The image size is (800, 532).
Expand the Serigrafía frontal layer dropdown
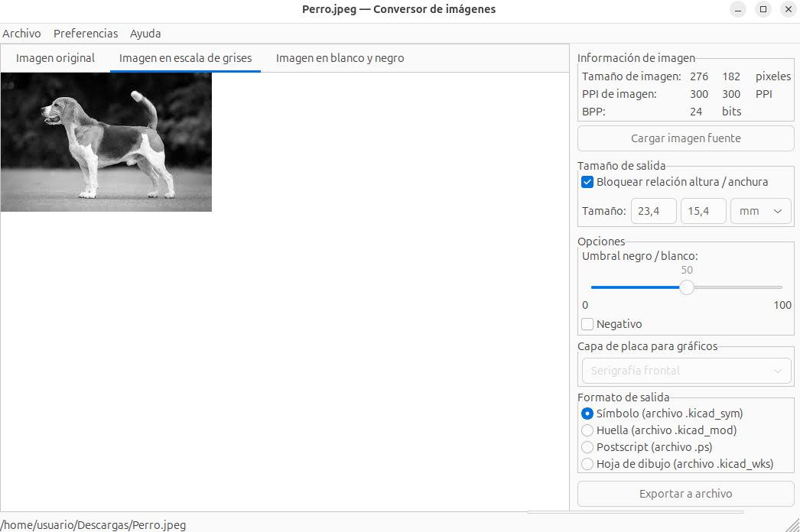tap(685, 371)
